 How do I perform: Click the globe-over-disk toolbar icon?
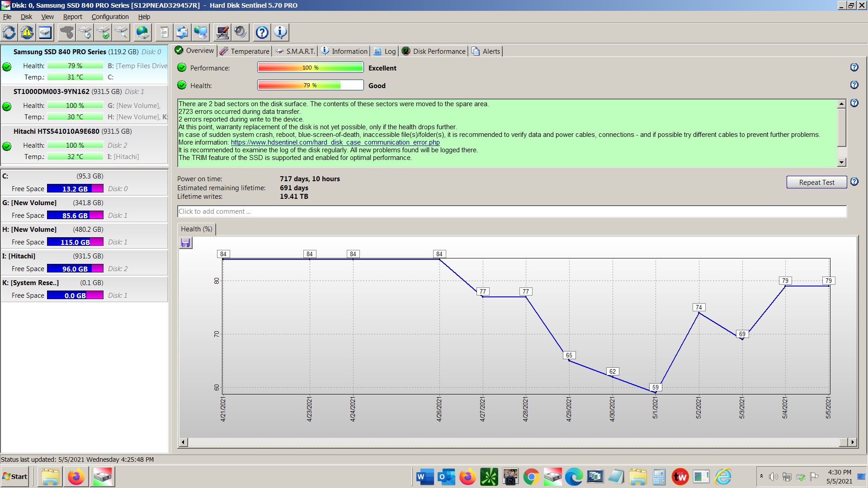point(143,33)
